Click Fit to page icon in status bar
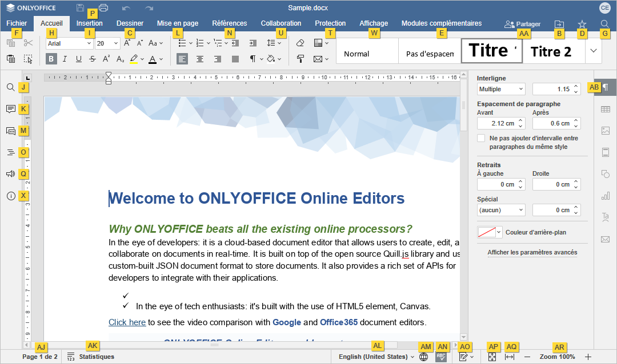Screen dimensions: 617x364 tap(492, 357)
